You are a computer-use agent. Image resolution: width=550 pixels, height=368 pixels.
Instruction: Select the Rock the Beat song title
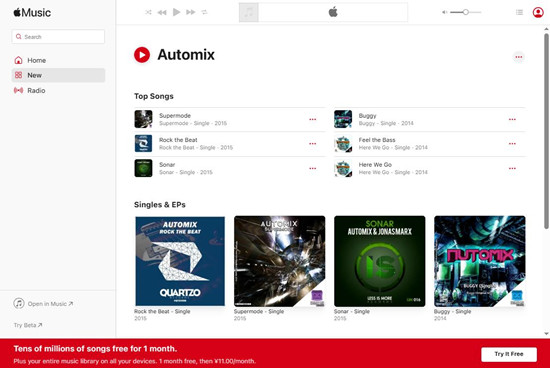[178, 140]
